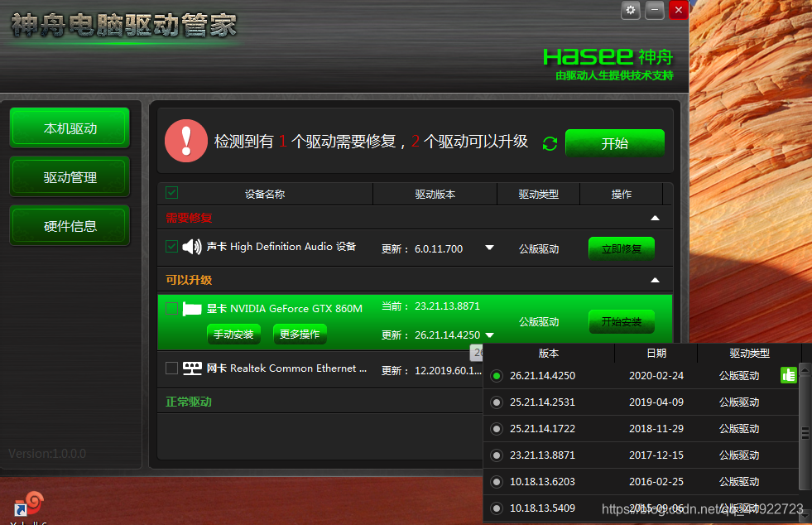
Task: Check the NVIDIA GeForce GTX 860M checkbox
Action: (172, 308)
